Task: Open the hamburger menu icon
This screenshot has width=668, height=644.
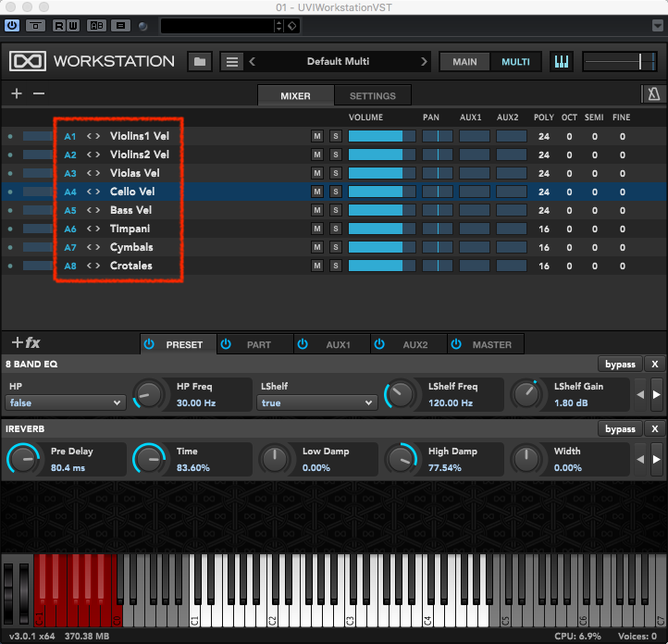Action: [x=232, y=62]
